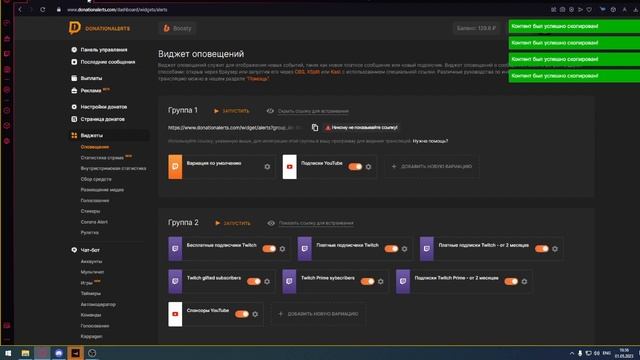The height and width of the screenshot is (360, 640).
Task: Collapse the Виджеты sidebar section
Action: 92,136
